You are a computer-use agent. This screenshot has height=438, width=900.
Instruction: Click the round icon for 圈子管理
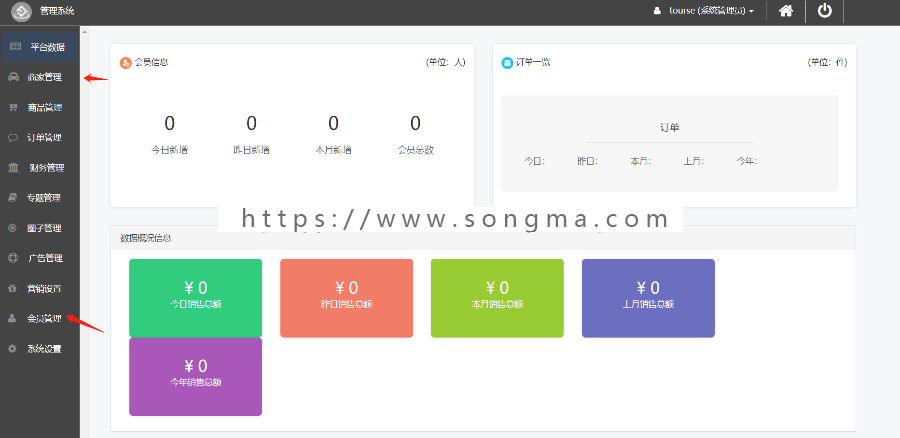[x=13, y=228]
